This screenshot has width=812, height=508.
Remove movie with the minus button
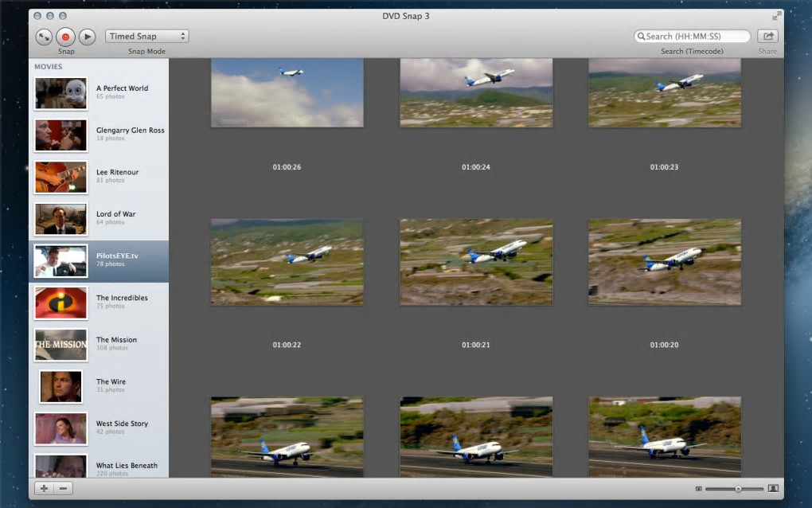(x=63, y=488)
